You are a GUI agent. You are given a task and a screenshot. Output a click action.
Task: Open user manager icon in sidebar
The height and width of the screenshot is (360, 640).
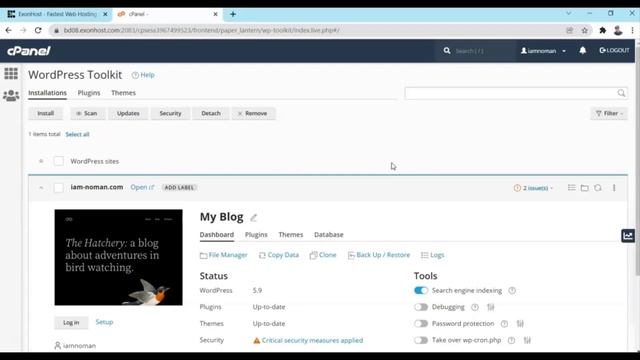(x=11, y=96)
